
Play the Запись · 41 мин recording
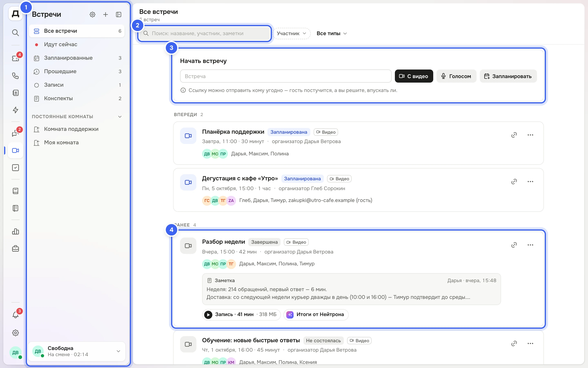(x=241, y=314)
